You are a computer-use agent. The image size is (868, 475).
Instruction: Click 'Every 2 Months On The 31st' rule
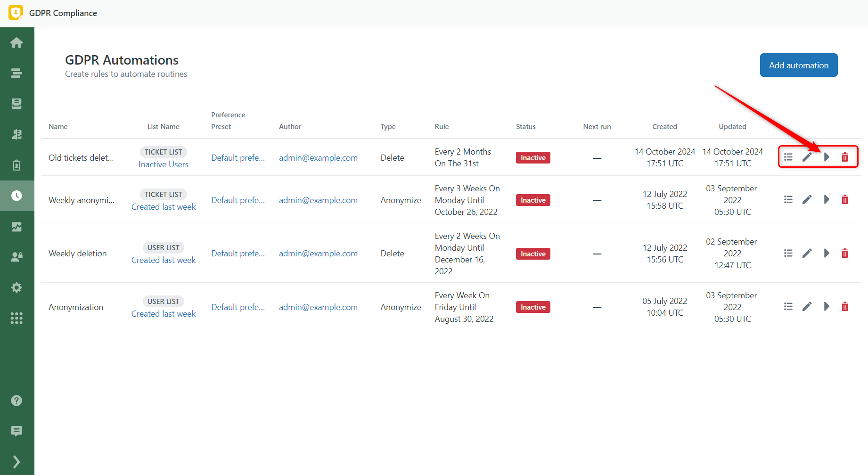point(463,158)
